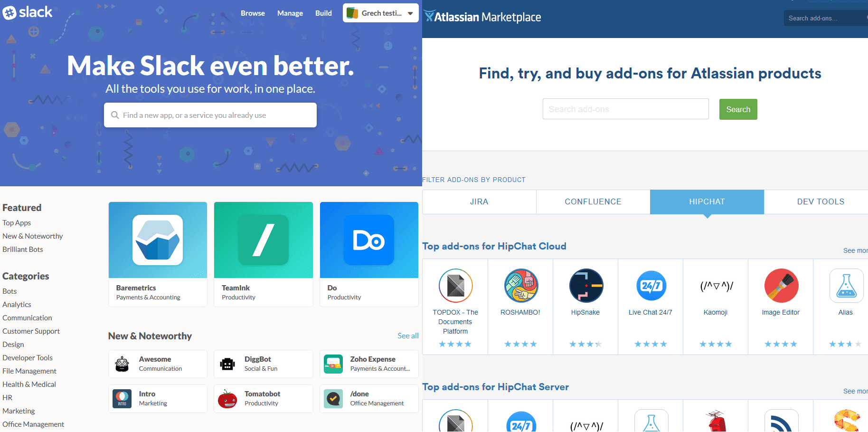Click the Grech testi... workspace avatar
The width and height of the screenshot is (868, 432).
point(352,13)
